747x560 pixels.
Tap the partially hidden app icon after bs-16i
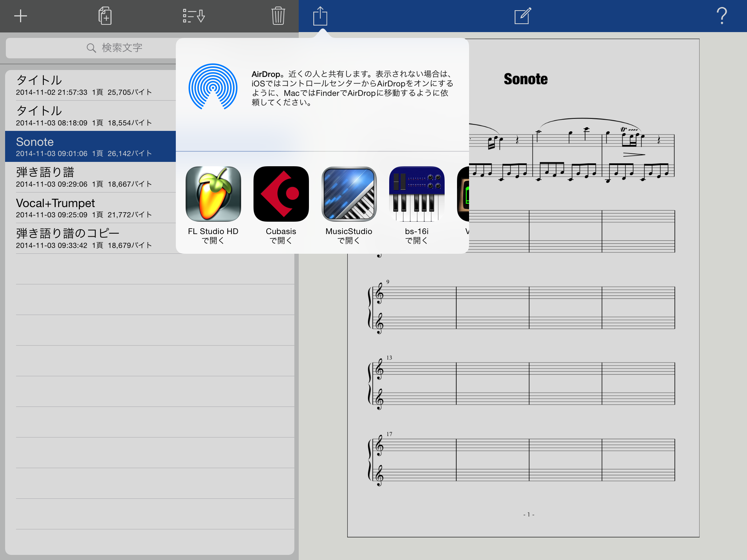(463, 194)
